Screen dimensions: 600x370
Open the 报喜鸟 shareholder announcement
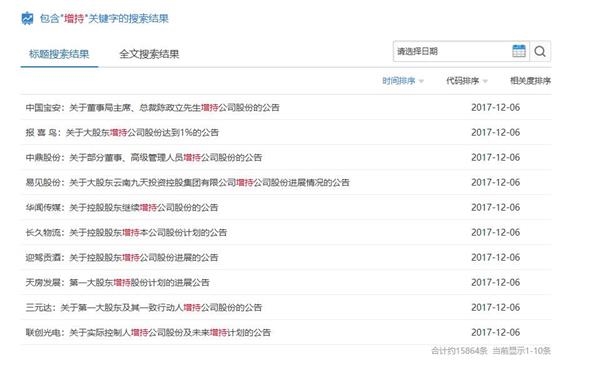coord(122,133)
